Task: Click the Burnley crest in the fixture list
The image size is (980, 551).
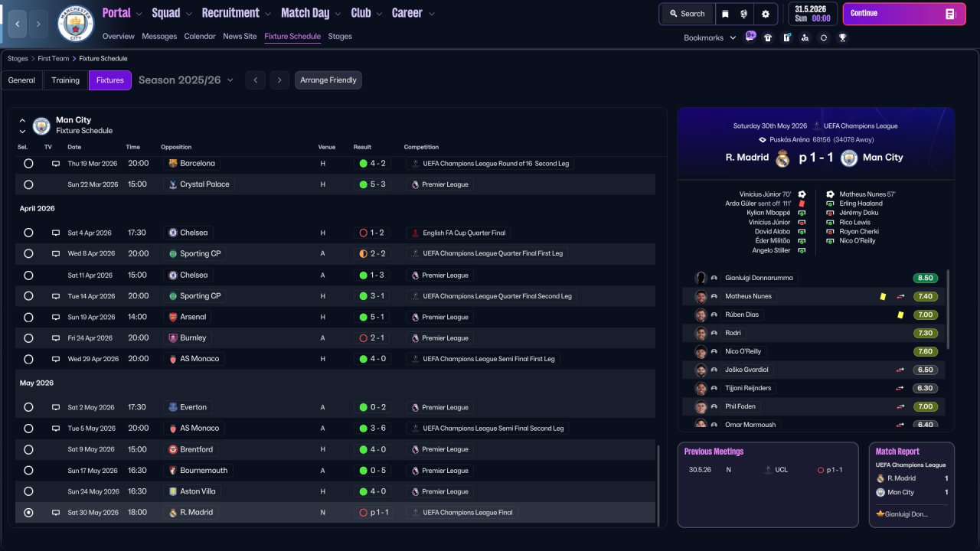Action: pos(172,338)
